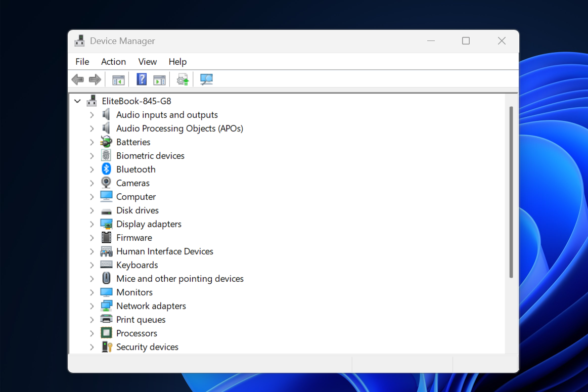Click the Biometric devices fingerprint icon
Screen dimensions: 588x392
click(107, 155)
